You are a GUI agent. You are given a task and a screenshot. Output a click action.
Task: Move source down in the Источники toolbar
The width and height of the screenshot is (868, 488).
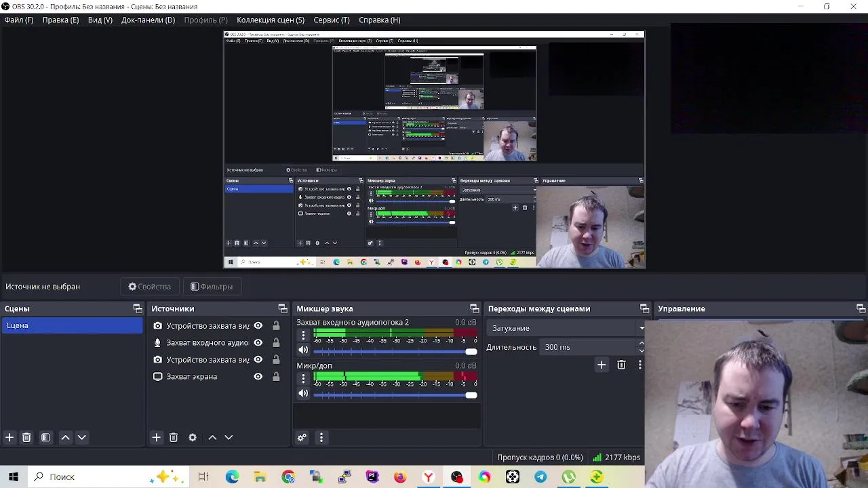pos(229,437)
